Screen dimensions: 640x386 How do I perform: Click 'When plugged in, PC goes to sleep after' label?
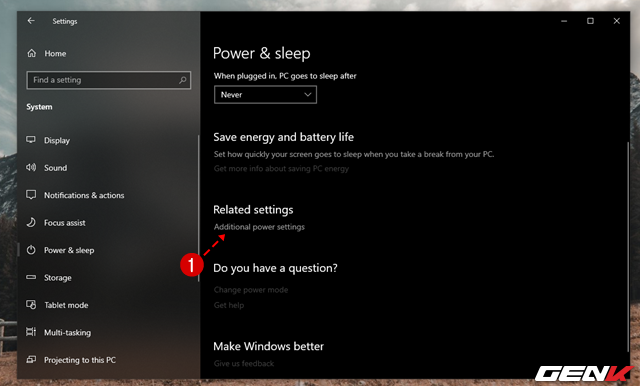pyautogui.click(x=285, y=76)
